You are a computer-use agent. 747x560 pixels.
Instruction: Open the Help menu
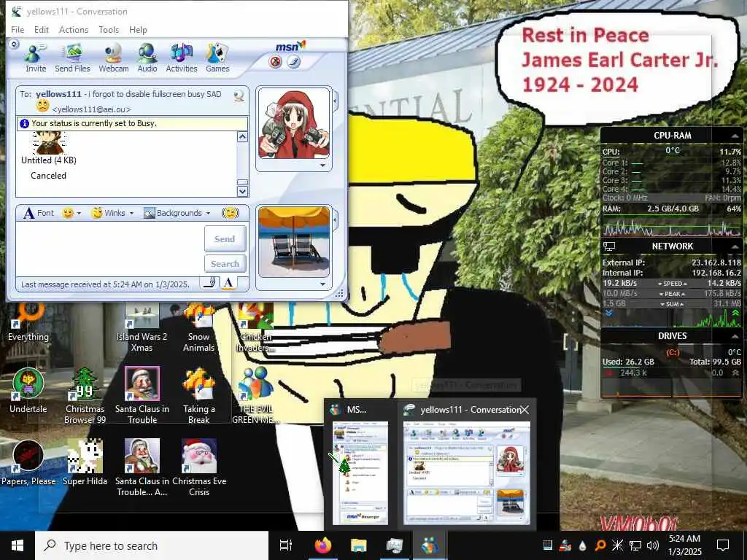click(x=138, y=29)
